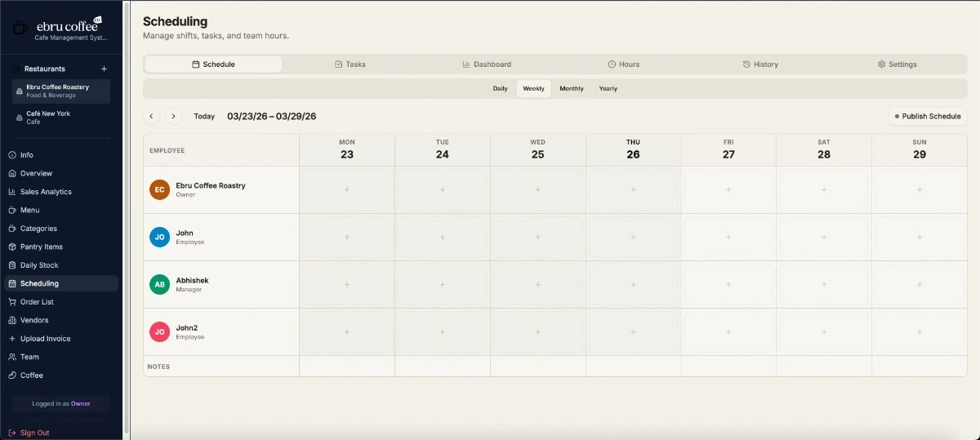
Task: Click the Ebru Coffee cup logo icon
Action: click(x=20, y=28)
